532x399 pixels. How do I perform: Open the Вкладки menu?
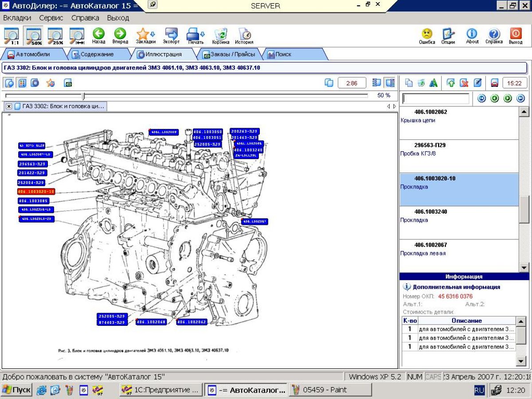pos(17,18)
